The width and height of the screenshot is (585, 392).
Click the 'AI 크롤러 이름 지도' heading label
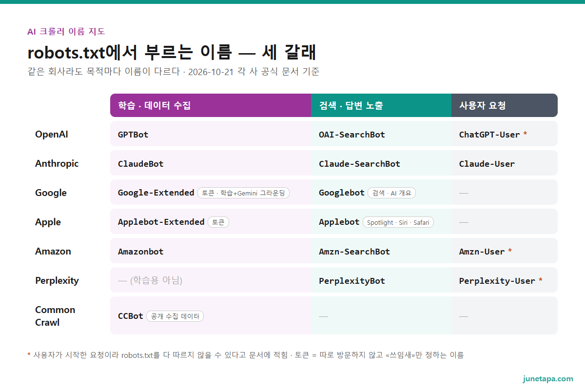(x=66, y=32)
